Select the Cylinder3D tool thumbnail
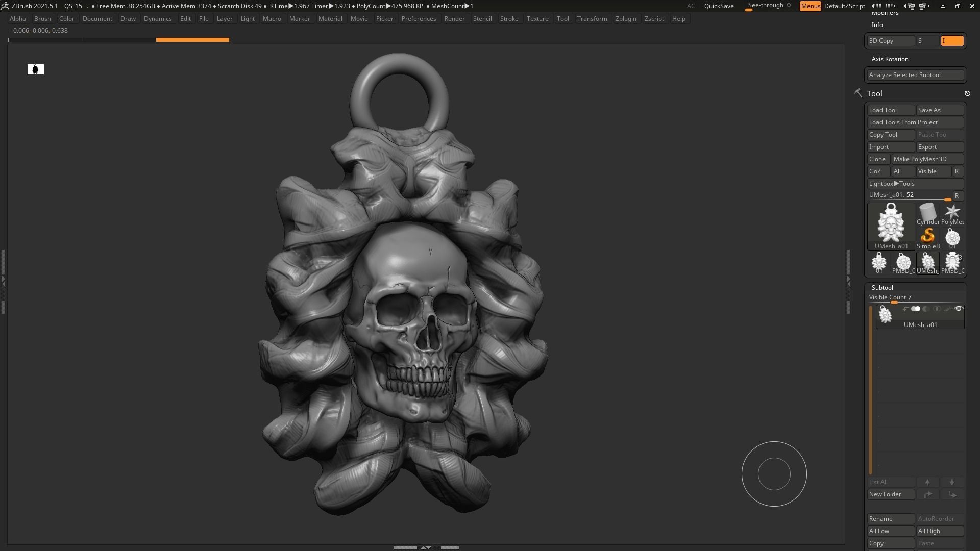Image resolution: width=980 pixels, height=551 pixels. coord(928,214)
